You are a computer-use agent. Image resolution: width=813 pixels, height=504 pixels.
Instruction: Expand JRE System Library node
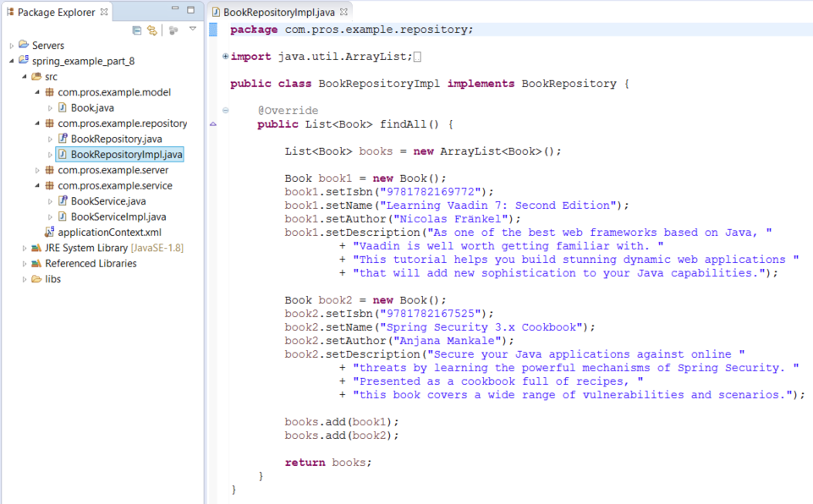point(25,248)
